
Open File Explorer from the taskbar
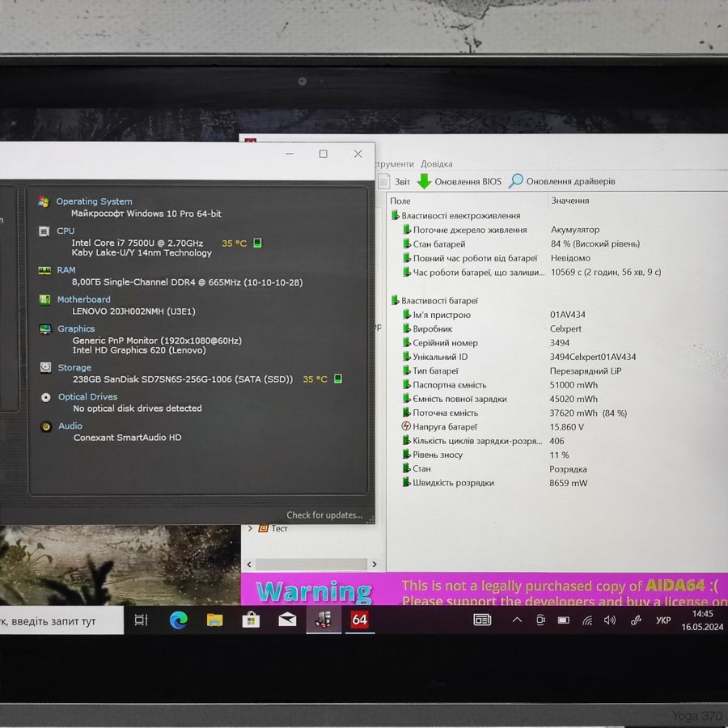[214, 620]
